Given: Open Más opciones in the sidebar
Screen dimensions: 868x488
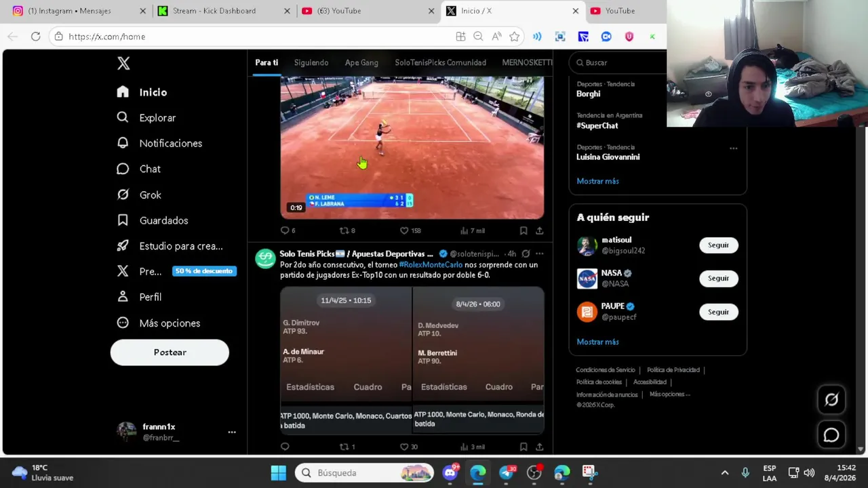Looking at the screenshot, I should tap(159, 323).
